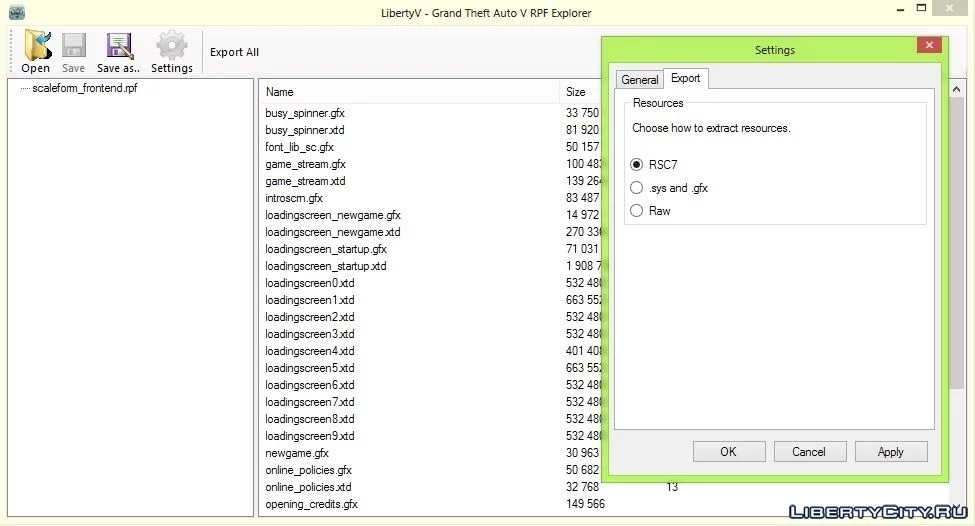Select the Raw extraction option
975x526 pixels.
[x=636, y=211]
